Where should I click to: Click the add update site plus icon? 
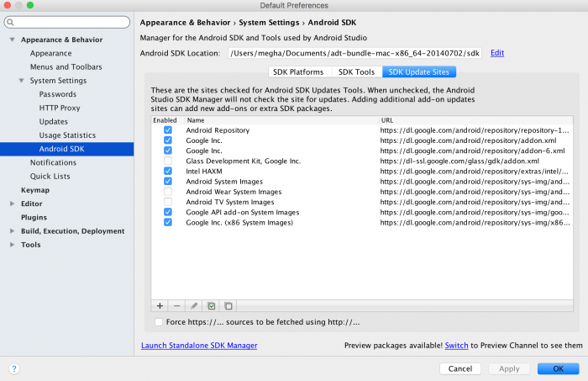coord(160,306)
